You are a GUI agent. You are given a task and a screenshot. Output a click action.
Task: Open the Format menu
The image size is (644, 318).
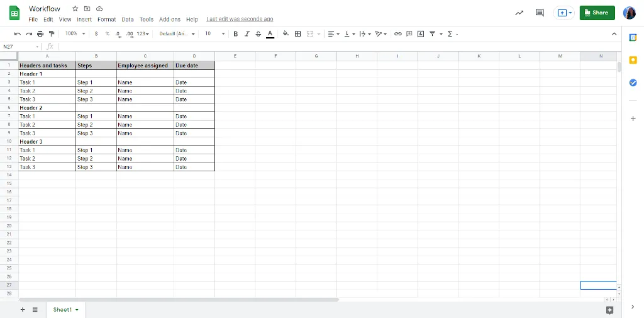(x=107, y=20)
